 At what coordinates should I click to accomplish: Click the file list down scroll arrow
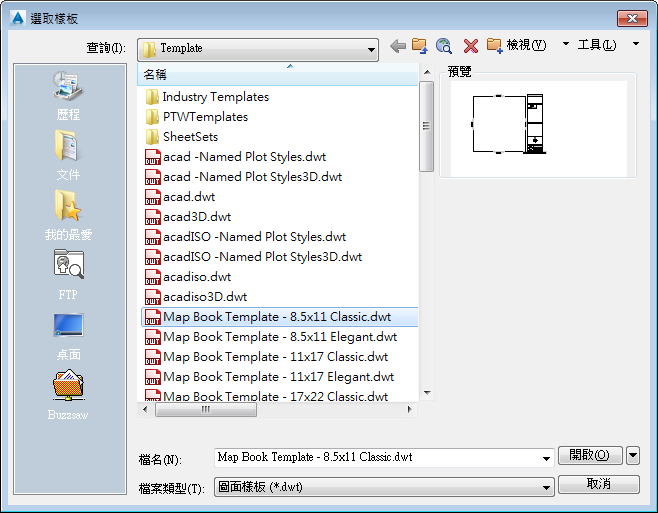[x=427, y=393]
